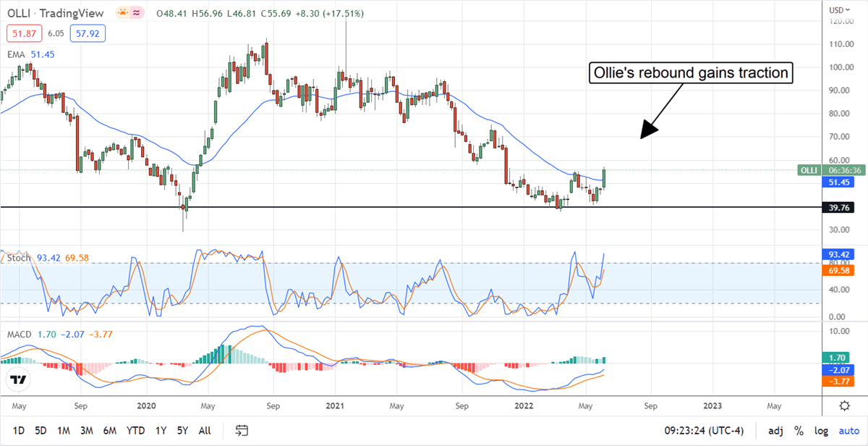
Task: Select the 5Y time range
Action: point(184,431)
